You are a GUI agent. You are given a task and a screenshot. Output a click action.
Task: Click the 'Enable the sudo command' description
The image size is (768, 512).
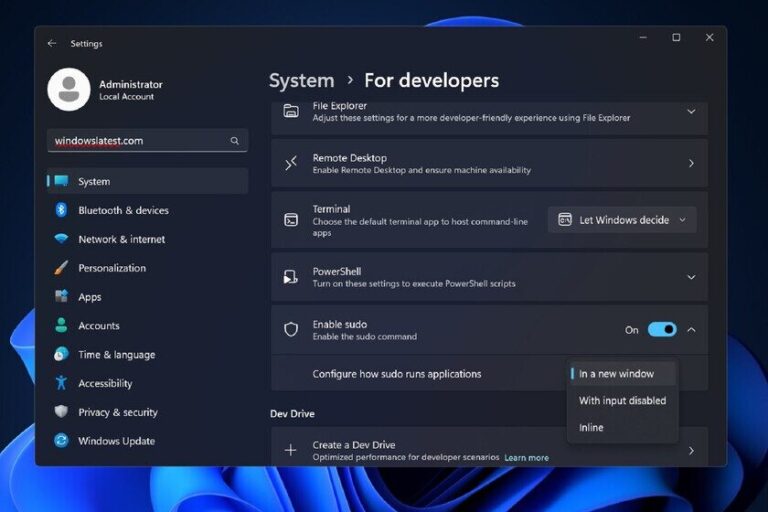pyautogui.click(x=364, y=336)
